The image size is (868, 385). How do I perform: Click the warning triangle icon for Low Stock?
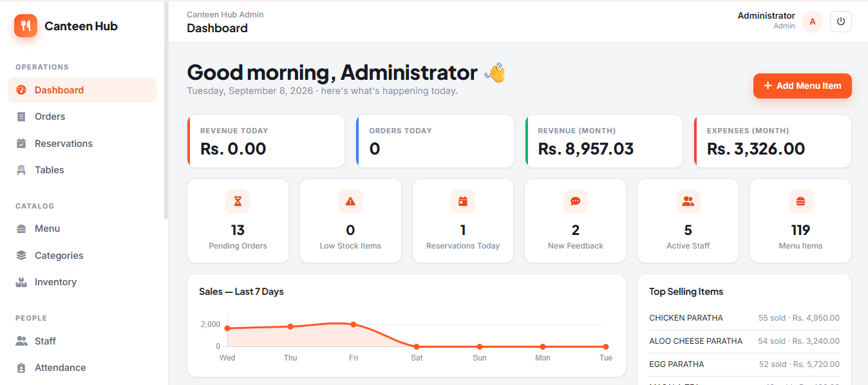coord(350,202)
